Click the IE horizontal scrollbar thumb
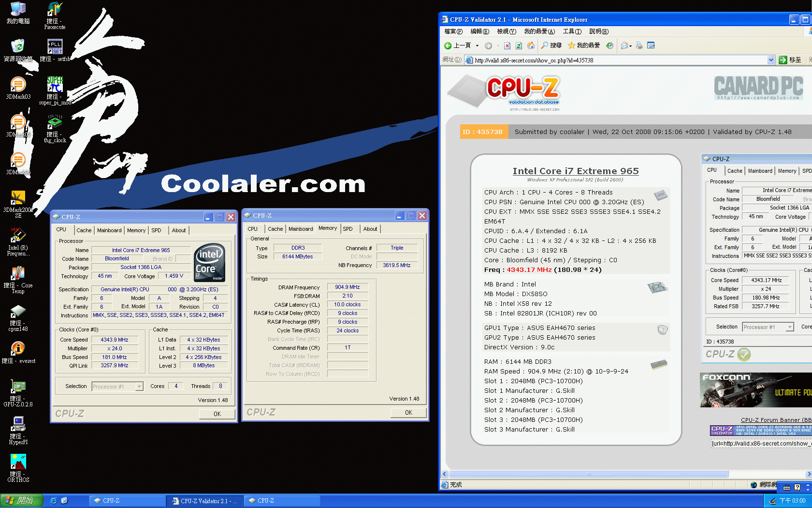812x508 pixels. click(589, 474)
